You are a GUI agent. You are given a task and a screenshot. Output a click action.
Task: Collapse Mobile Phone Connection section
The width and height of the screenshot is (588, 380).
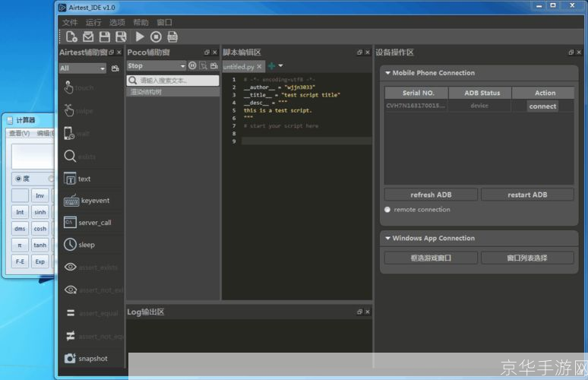387,73
